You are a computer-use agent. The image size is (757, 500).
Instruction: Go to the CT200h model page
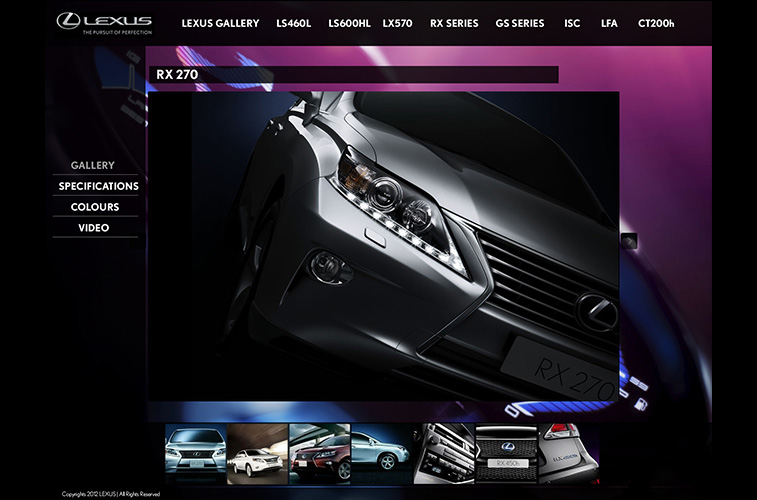tap(656, 23)
